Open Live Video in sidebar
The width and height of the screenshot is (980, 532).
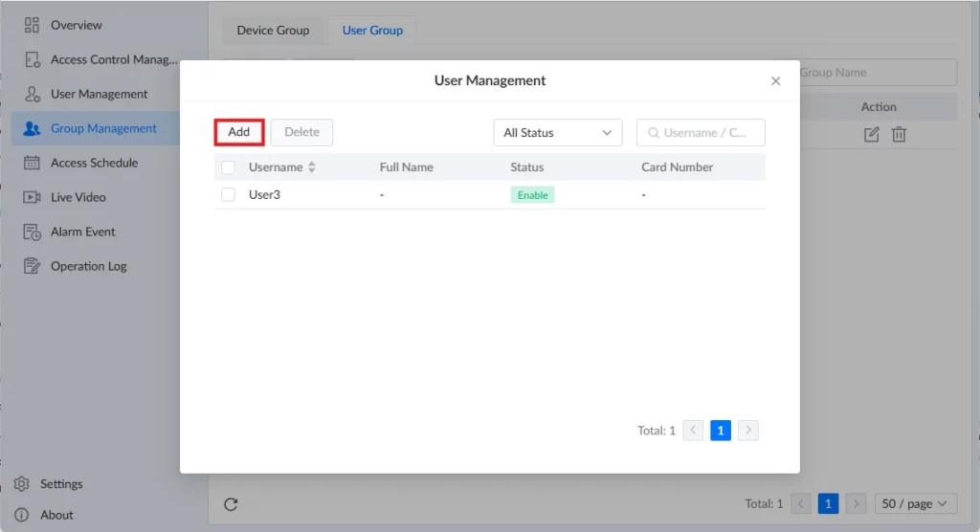coord(78,197)
